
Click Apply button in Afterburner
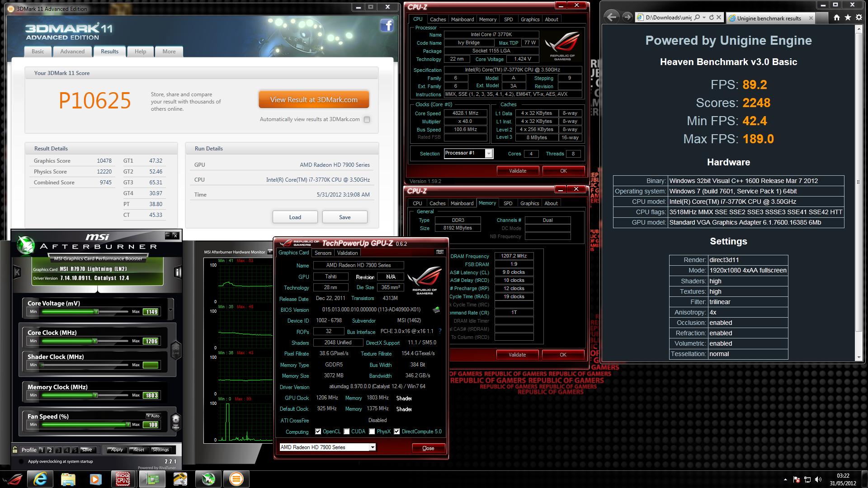tap(117, 450)
